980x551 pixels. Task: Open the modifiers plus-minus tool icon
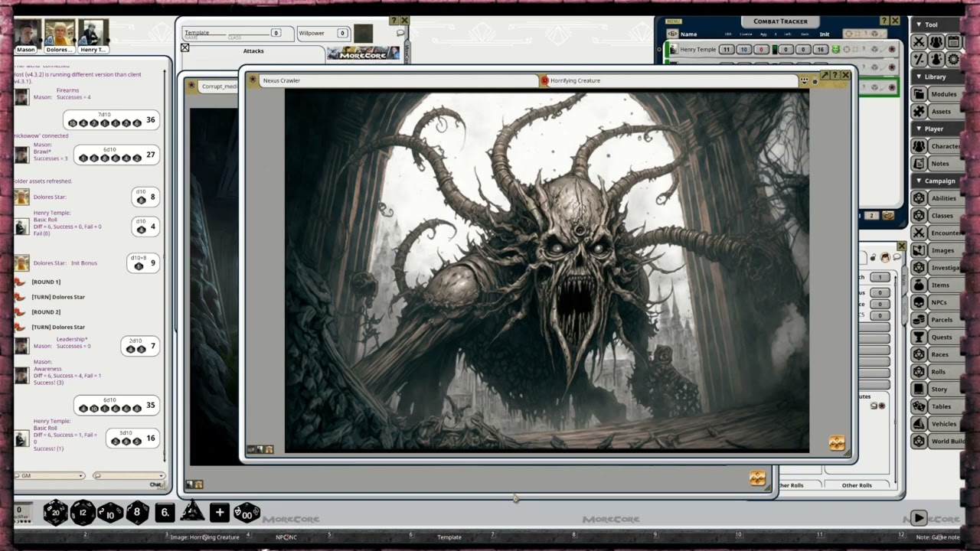click(919, 59)
